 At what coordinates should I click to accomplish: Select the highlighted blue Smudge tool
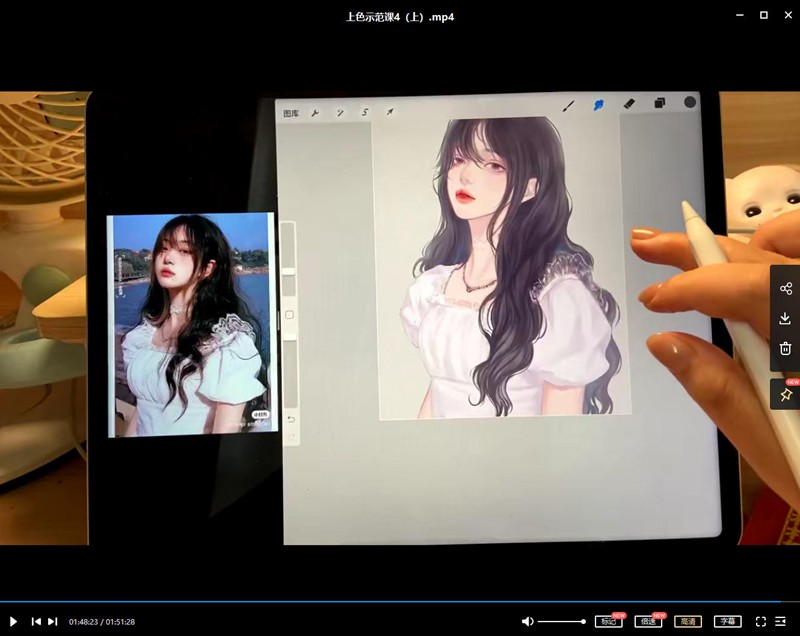tap(600, 104)
